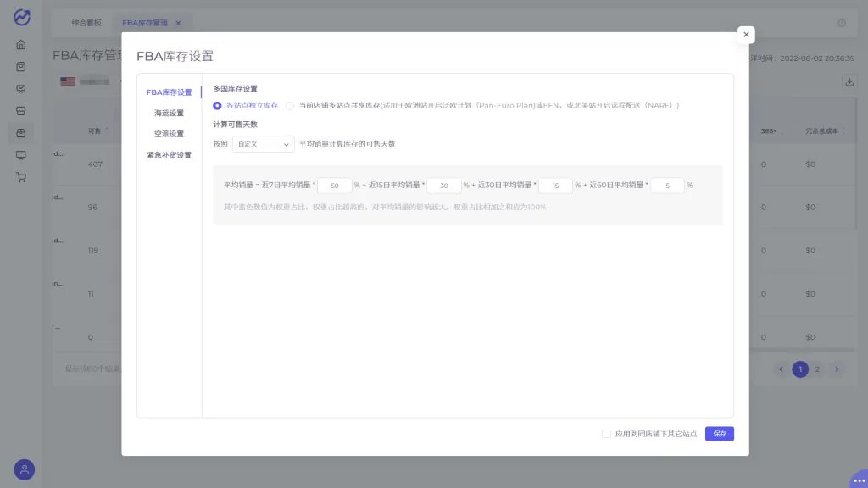Viewport: 868px width, 488px height.
Task: Open the 自定义 sales average dropdown
Action: 263,144
